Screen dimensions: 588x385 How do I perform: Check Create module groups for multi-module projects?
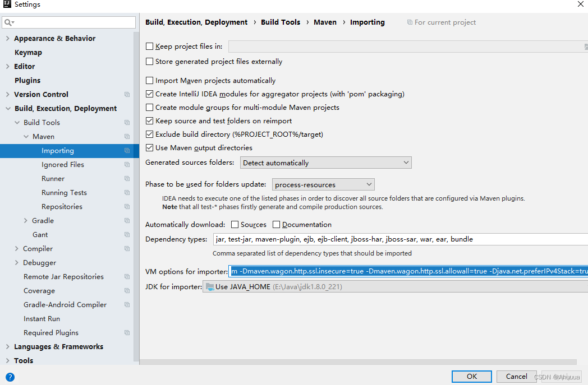[x=149, y=107]
